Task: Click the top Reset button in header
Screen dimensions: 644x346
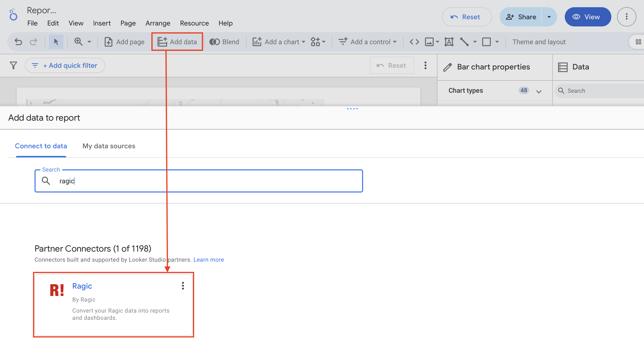Action: 467,17
